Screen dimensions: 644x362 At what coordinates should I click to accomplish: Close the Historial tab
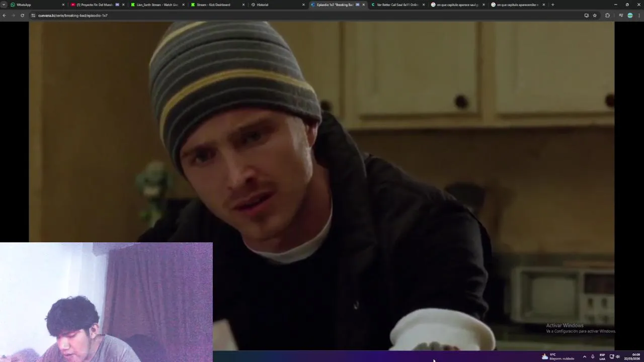click(303, 5)
